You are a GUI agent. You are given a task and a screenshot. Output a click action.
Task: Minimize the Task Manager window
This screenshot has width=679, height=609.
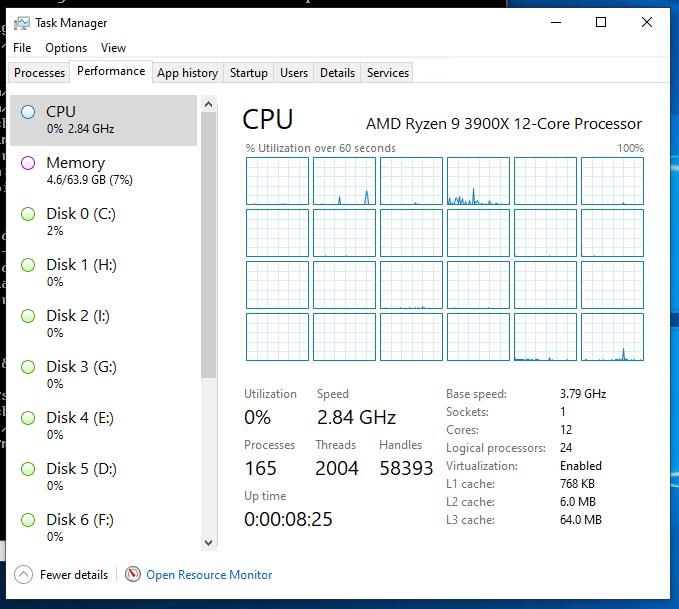click(556, 23)
